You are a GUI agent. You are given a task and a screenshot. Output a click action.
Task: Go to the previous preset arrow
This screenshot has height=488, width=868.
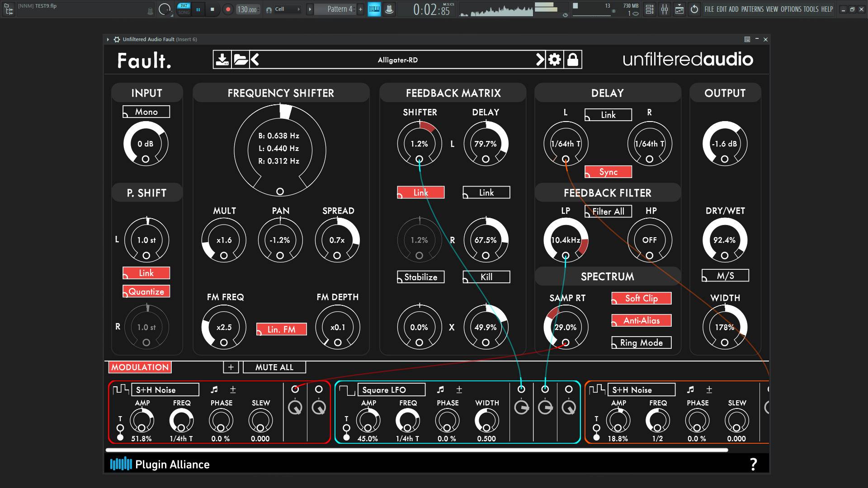255,60
